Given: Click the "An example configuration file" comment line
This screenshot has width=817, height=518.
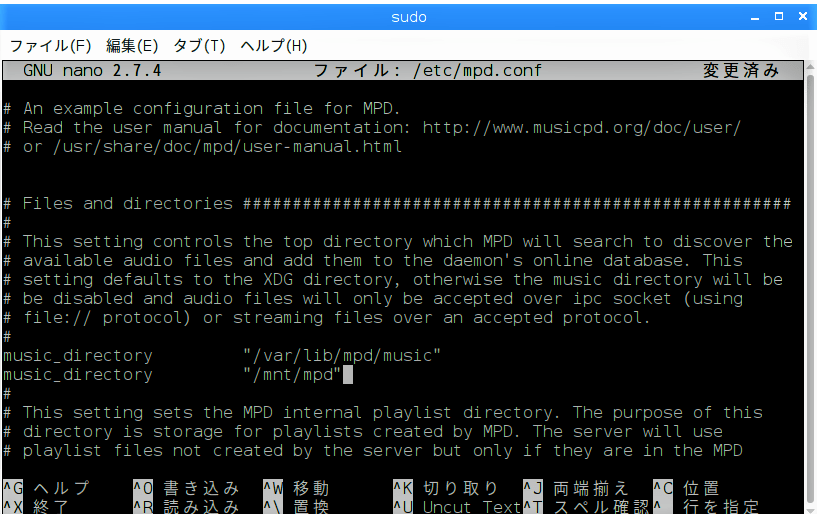Looking at the screenshot, I should 202,108.
